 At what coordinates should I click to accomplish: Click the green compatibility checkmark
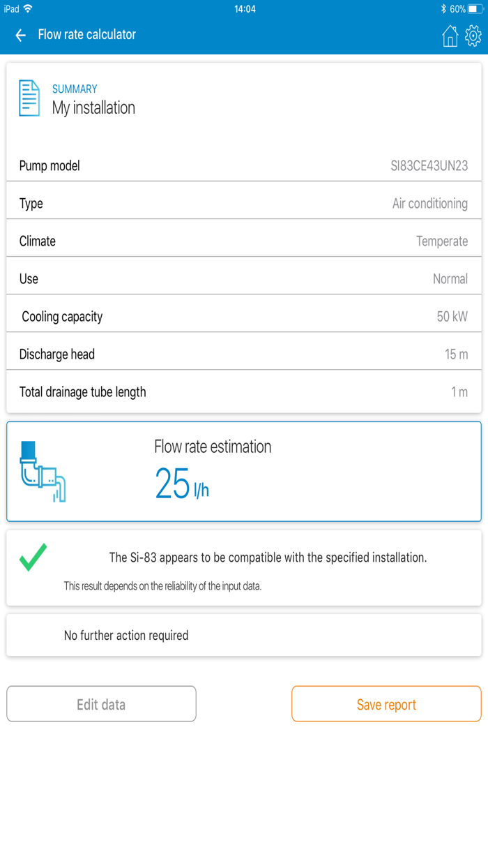pos(31,558)
